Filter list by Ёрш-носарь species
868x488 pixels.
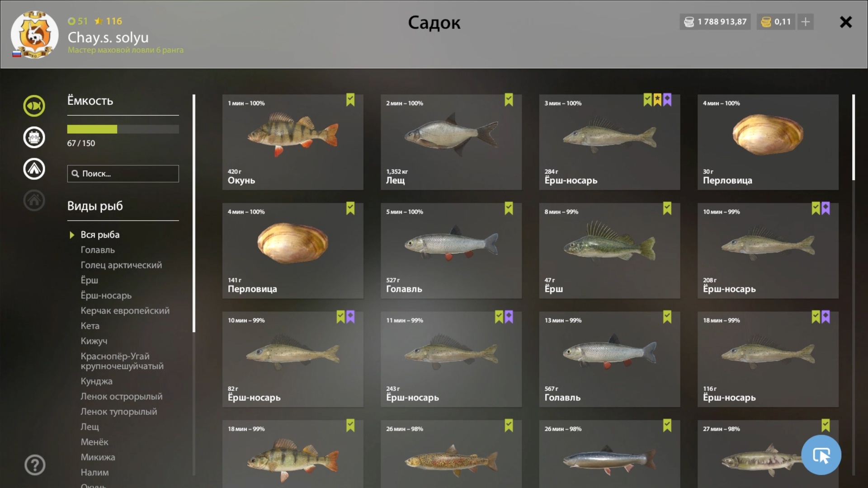106,296
